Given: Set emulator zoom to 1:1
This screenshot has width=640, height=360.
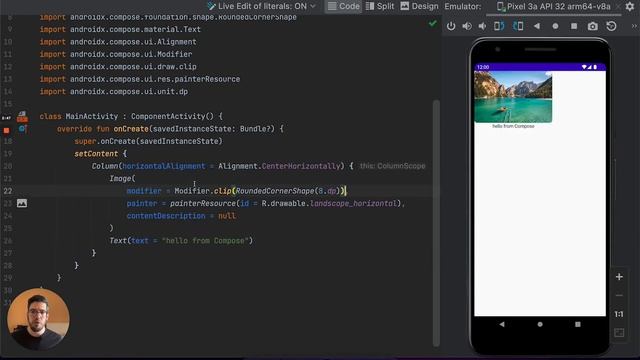Looking at the screenshot, I should tap(619, 314).
